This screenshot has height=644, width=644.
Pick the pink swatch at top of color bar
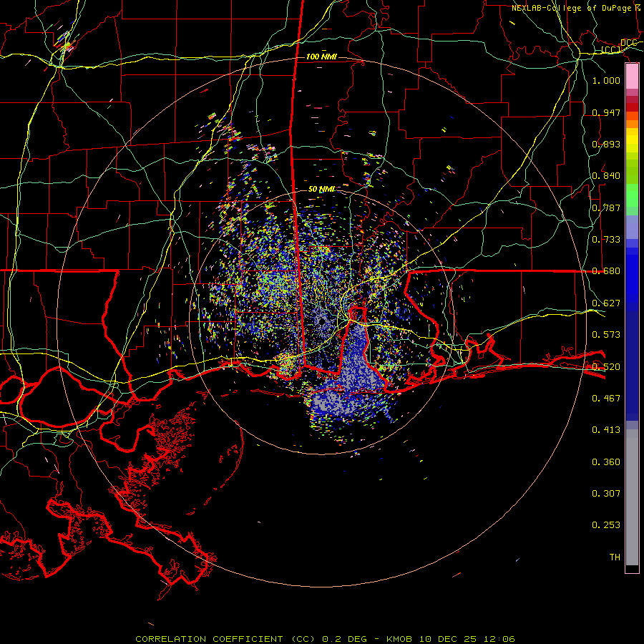pos(632,76)
